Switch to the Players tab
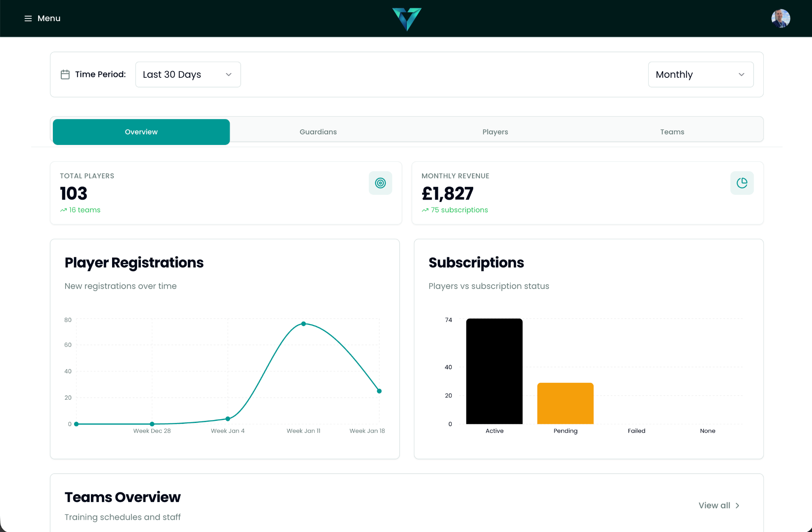The width and height of the screenshot is (812, 532). click(495, 132)
